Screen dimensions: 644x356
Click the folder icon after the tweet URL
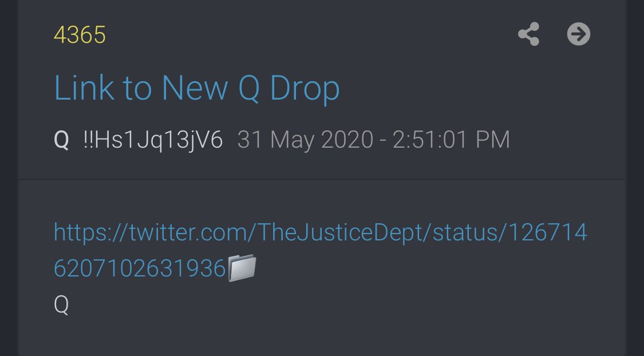pyautogui.click(x=242, y=268)
